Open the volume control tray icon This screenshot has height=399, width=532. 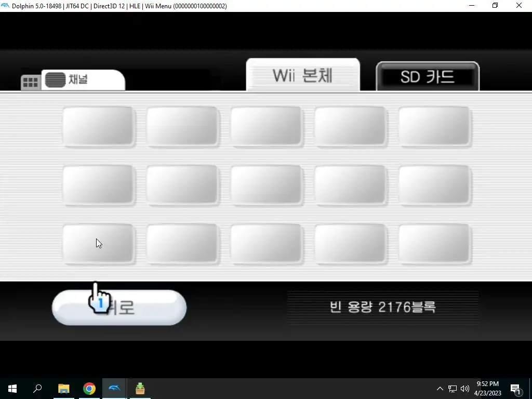465,389
